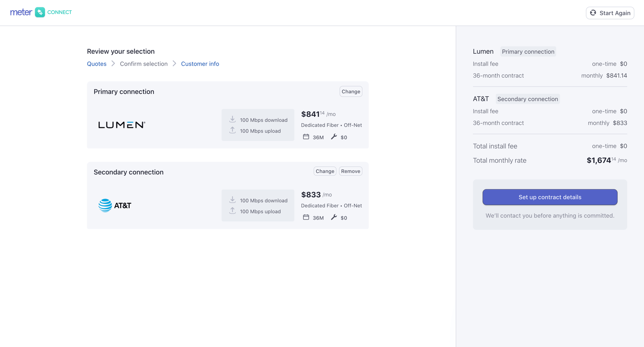
Task: Click AT&T 36-month contract summary row label
Action: coord(498,123)
